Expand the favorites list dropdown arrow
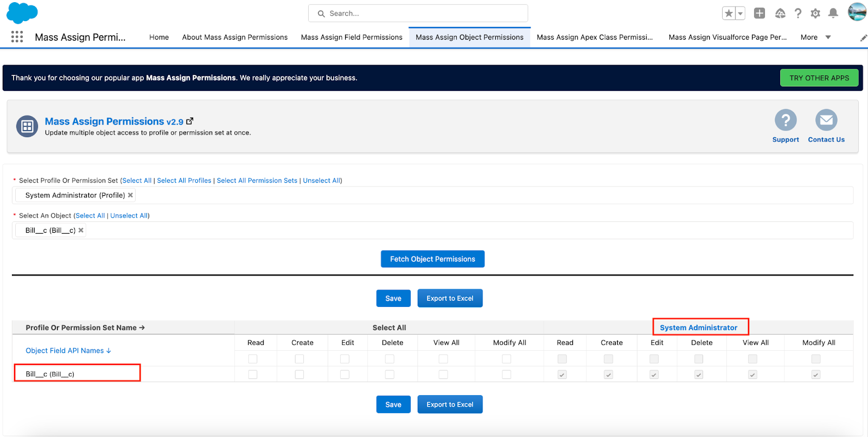The image size is (868, 437). 741,13
